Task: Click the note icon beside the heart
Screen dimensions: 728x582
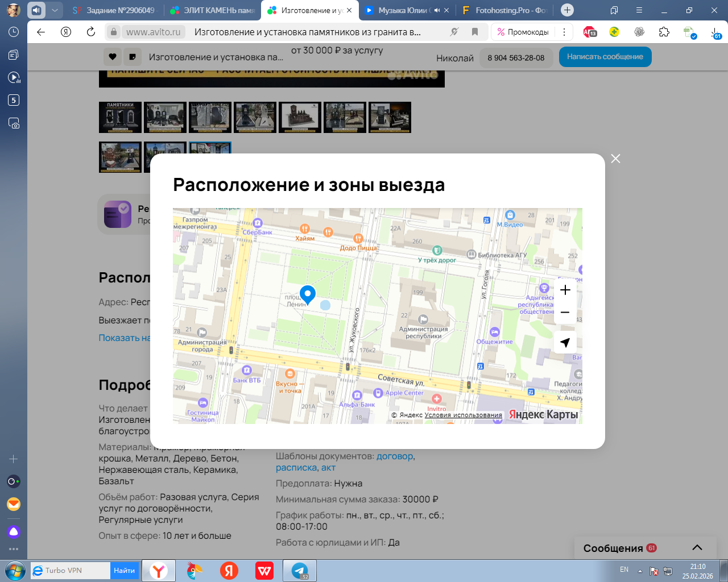Action: pos(132,57)
